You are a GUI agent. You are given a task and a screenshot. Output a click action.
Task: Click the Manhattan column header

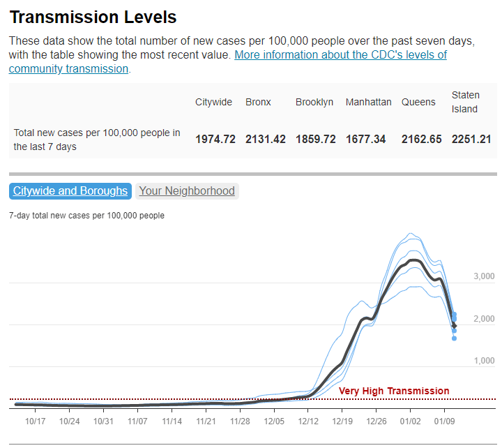(368, 102)
